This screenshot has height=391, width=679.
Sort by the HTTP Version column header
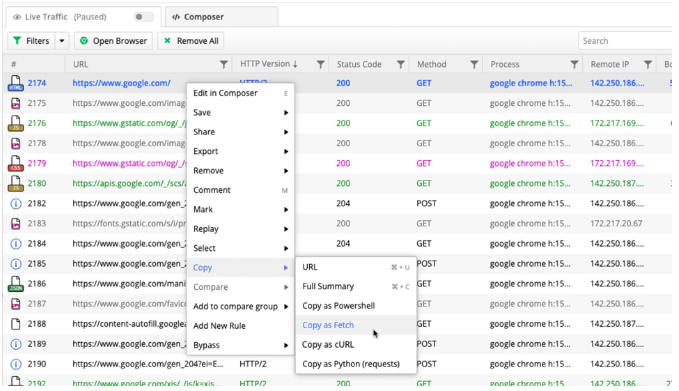pyautogui.click(x=268, y=64)
